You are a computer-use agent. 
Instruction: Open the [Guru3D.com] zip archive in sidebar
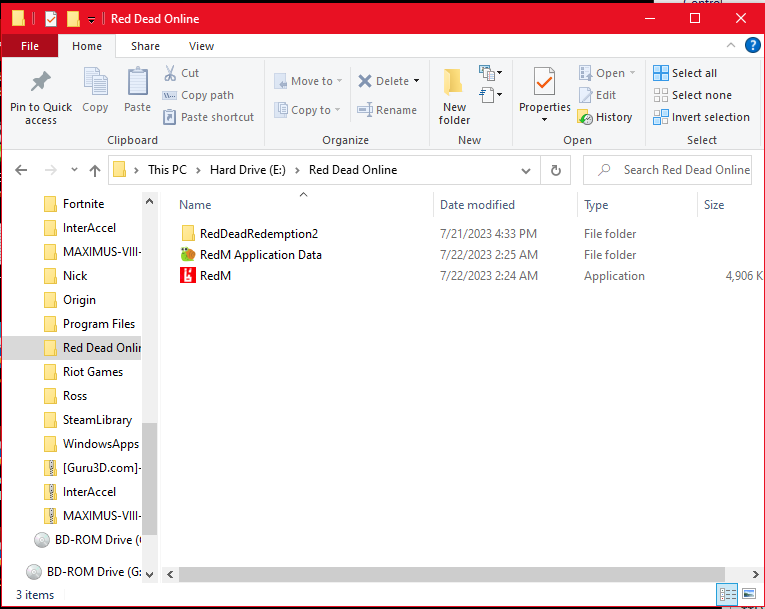[101, 468]
